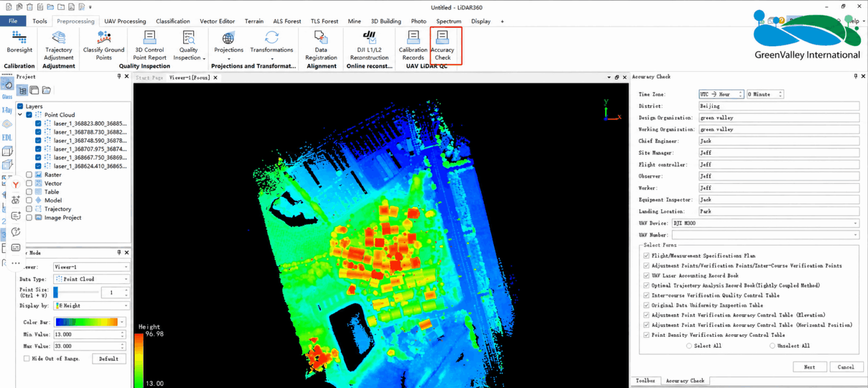Open the Projections dropdown menu
This screenshot has height=388, width=868.
click(x=228, y=58)
